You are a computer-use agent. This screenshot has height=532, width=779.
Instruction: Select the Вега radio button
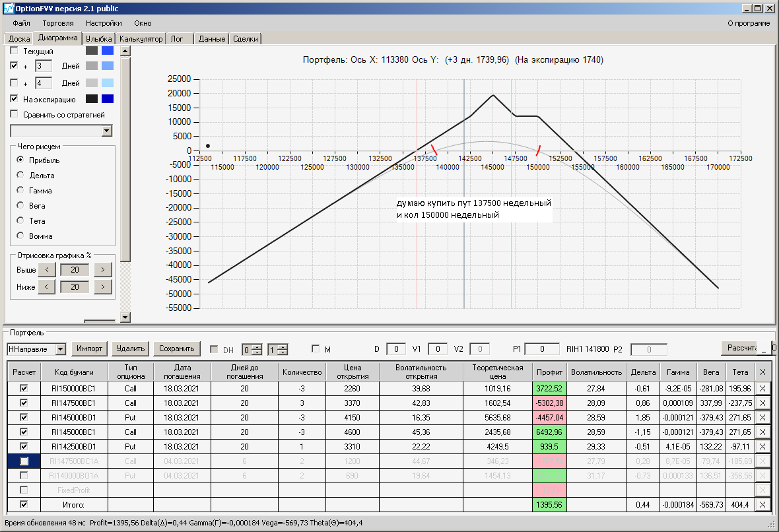point(20,205)
